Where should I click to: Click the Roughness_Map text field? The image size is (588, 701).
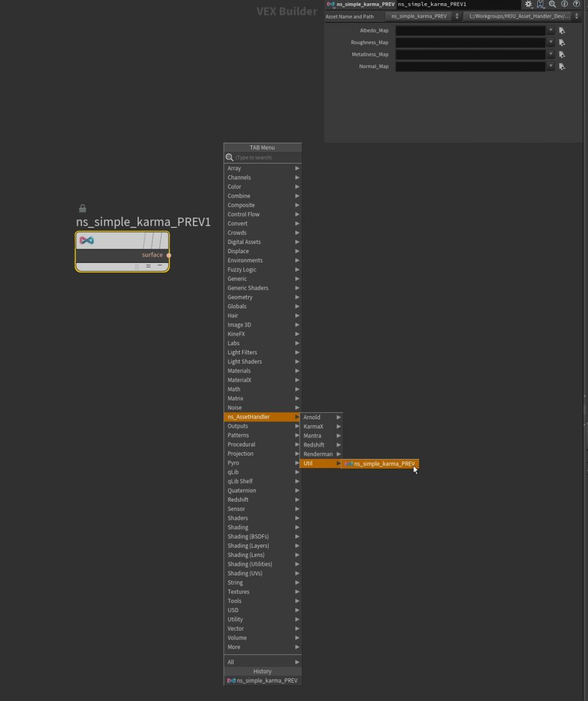pos(470,43)
